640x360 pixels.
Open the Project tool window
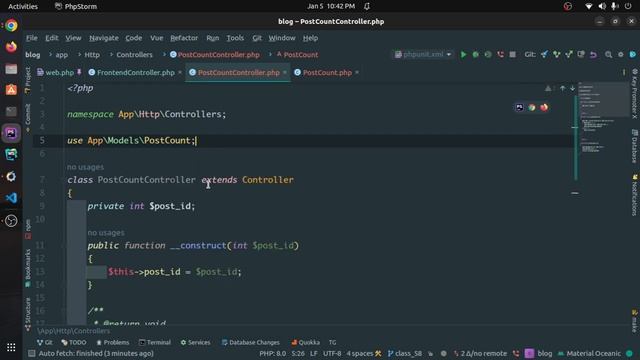[28, 80]
